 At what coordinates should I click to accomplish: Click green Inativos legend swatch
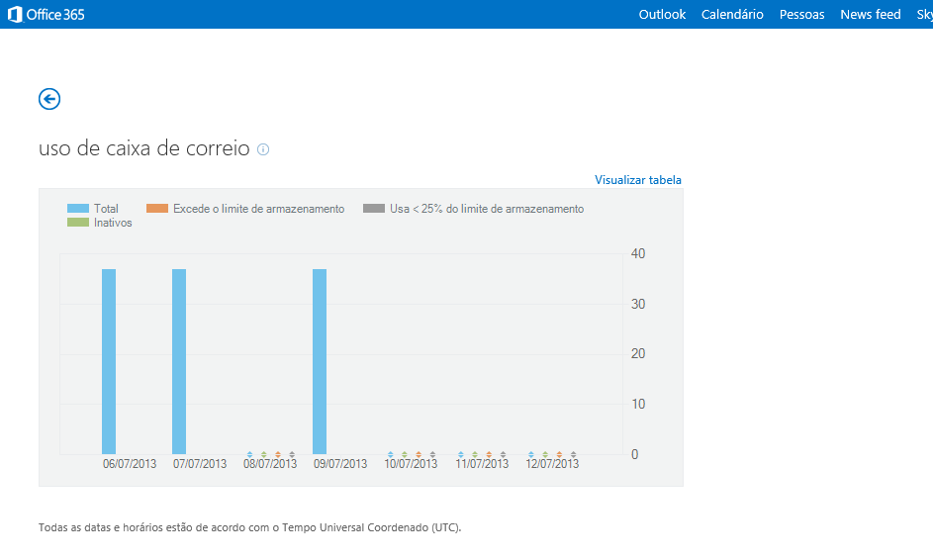[78, 223]
